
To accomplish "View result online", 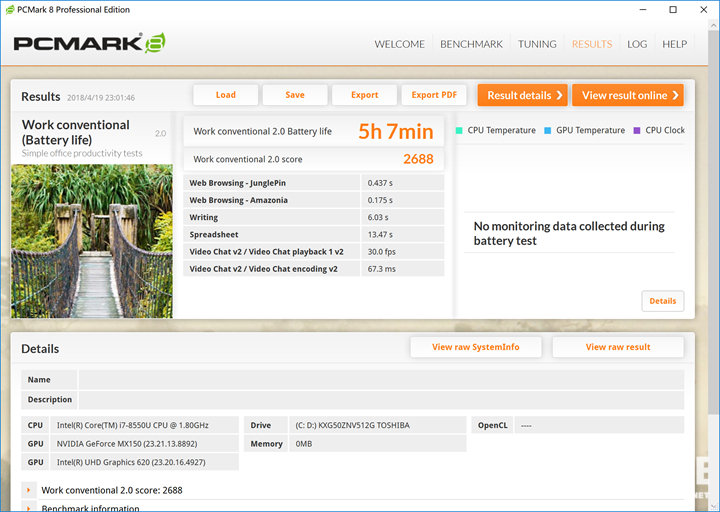I will 627,95.
